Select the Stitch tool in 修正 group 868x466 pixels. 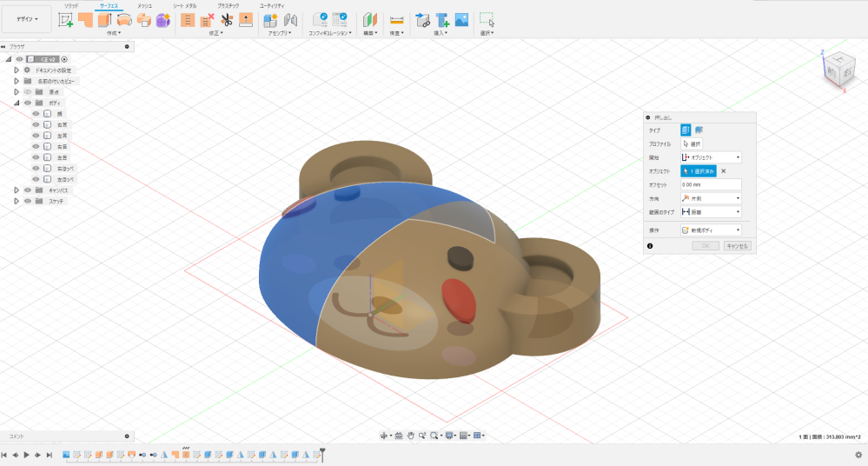pos(188,20)
